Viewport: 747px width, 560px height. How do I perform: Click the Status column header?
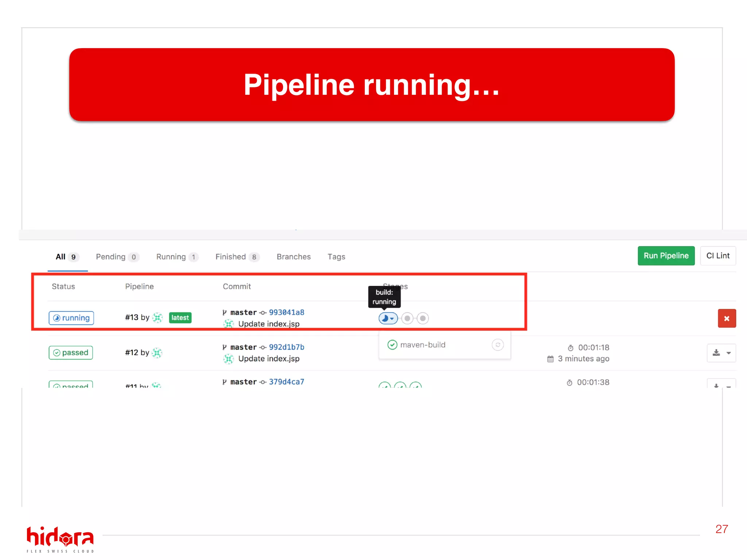click(x=63, y=286)
